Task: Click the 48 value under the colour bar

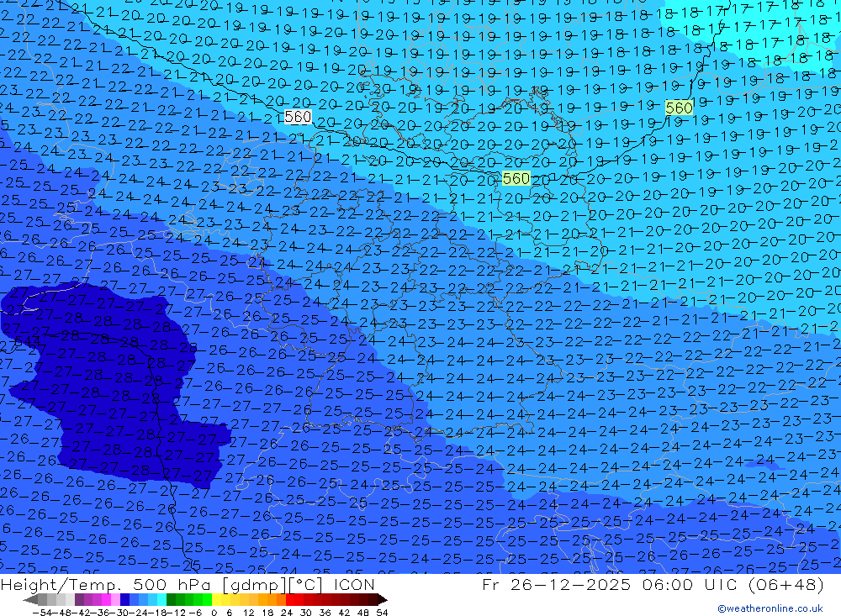Action: coord(363,613)
